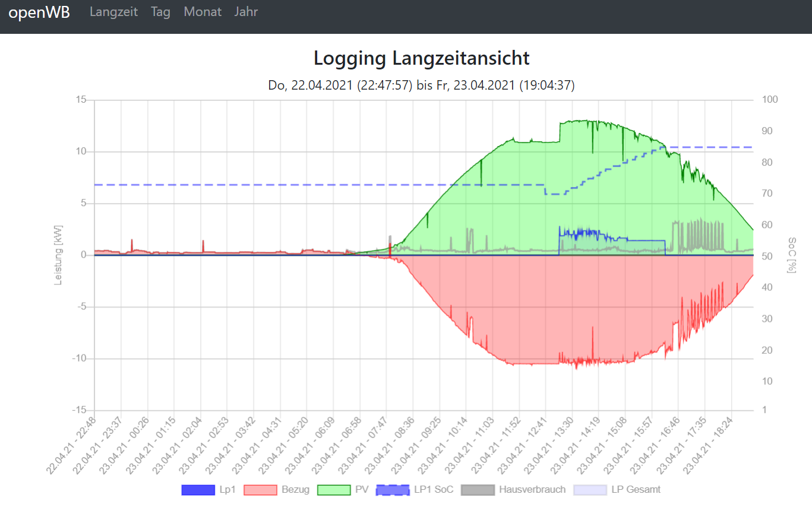Screen dimensions: 812x510
Task: Click the Logging Langzeitansicht heading
Action: pos(421,58)
